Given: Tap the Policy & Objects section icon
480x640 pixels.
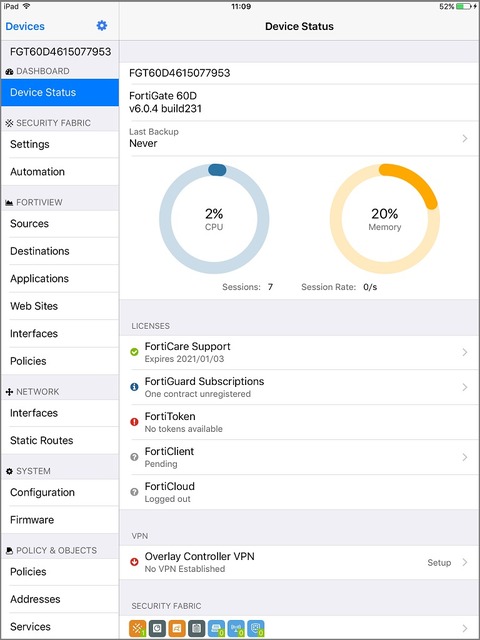Looking at the screenshot, I should click(9, 551).
